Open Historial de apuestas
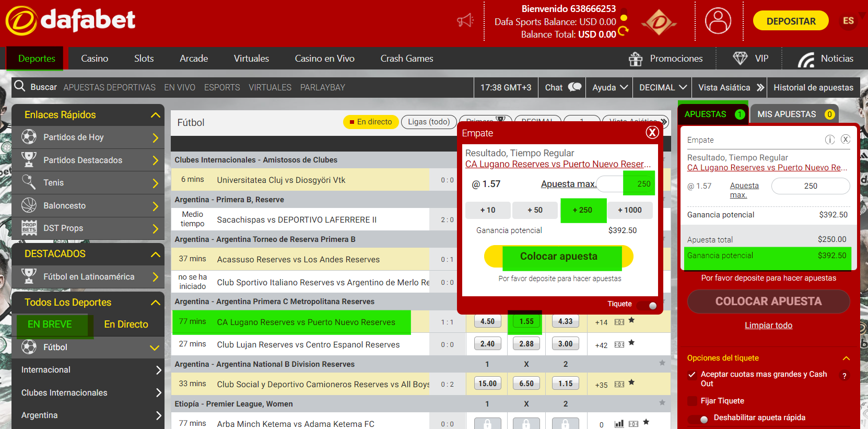Image resolution: width=868 pixels, height=429 pixels. pos(813,87)
